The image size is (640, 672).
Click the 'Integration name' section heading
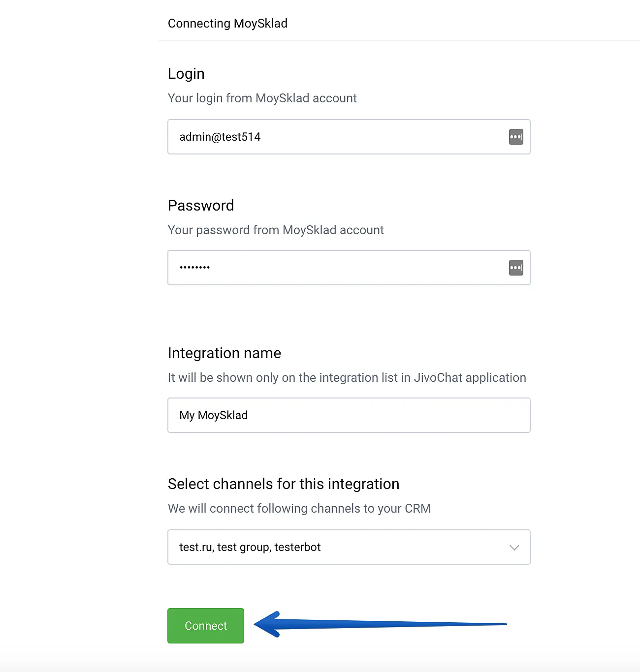click(224, 353)
